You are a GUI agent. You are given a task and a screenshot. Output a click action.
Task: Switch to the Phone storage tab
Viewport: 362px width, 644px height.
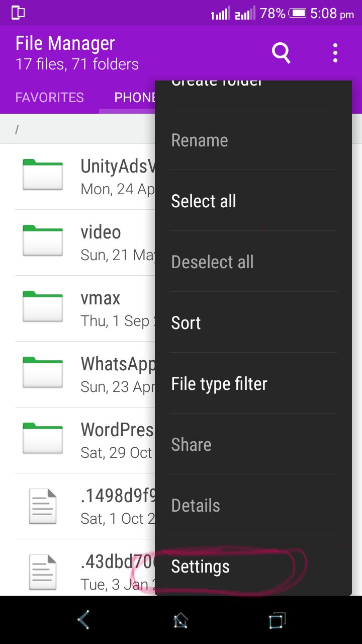point(134,98)
